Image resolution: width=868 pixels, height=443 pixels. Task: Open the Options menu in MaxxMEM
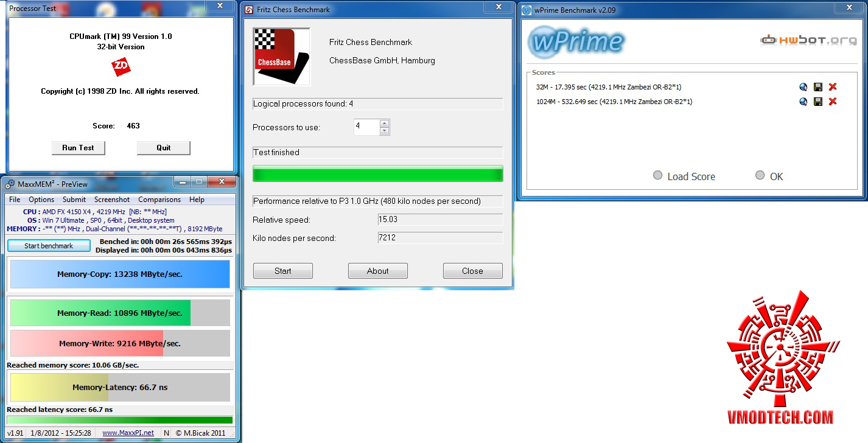click(41, 200)
